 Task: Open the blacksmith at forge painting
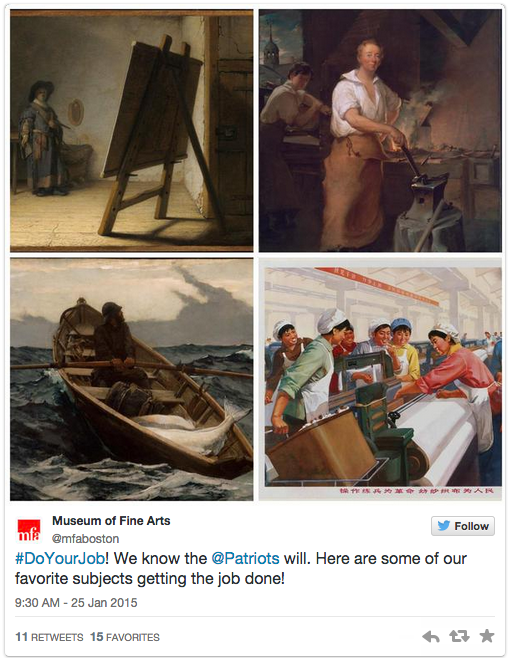[380, 131]
